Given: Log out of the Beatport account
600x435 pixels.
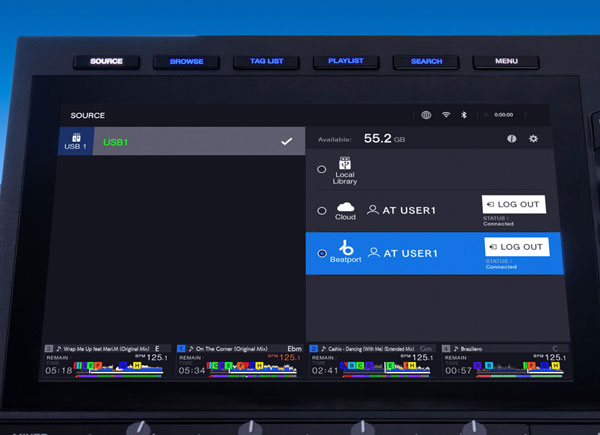Looking at the screenshot, I should pos(517,247).
